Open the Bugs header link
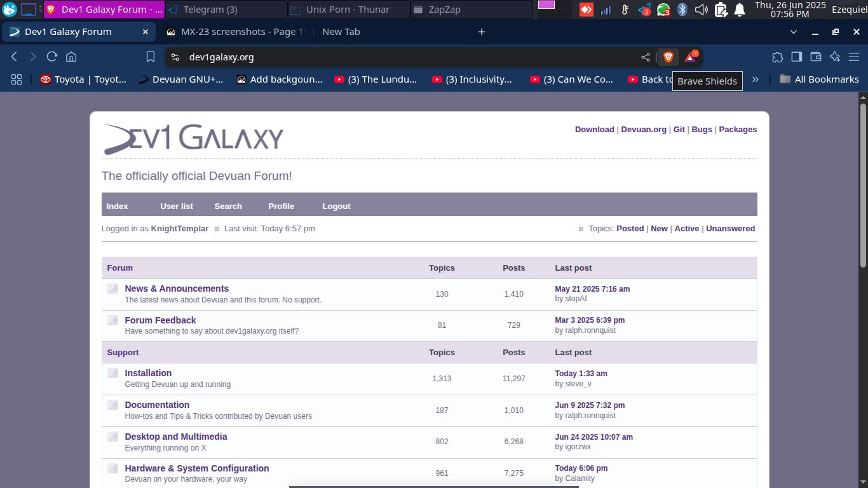868x488 pixels. 702,129
